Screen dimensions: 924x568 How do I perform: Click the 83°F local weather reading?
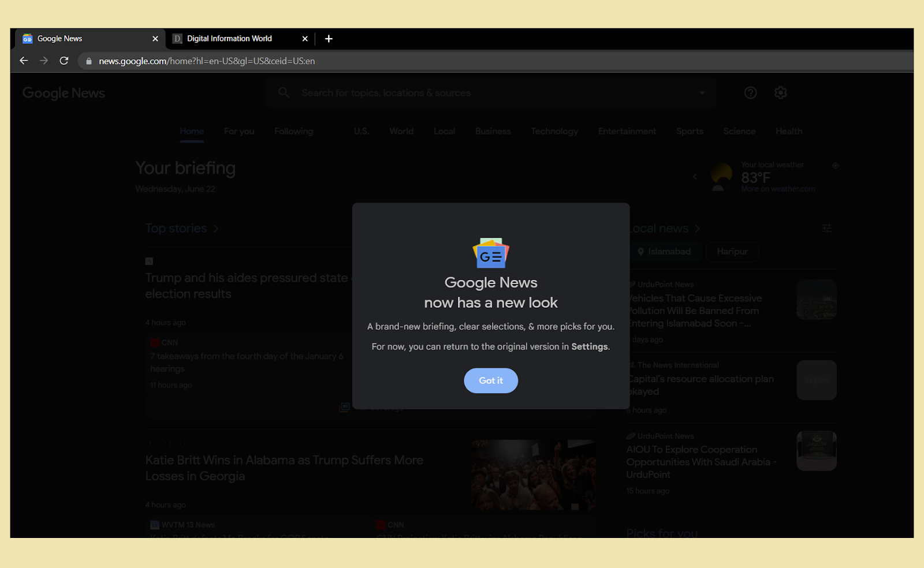[755, 177]
